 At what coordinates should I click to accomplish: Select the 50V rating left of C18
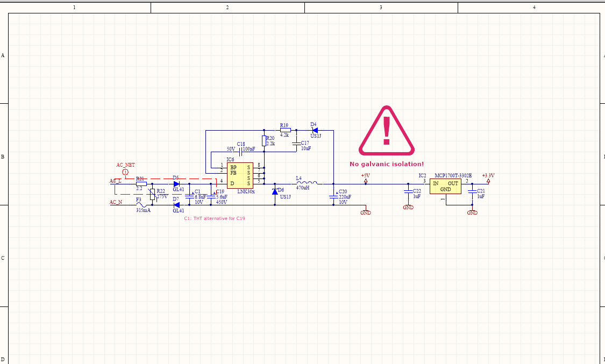[x=231, y=149]
